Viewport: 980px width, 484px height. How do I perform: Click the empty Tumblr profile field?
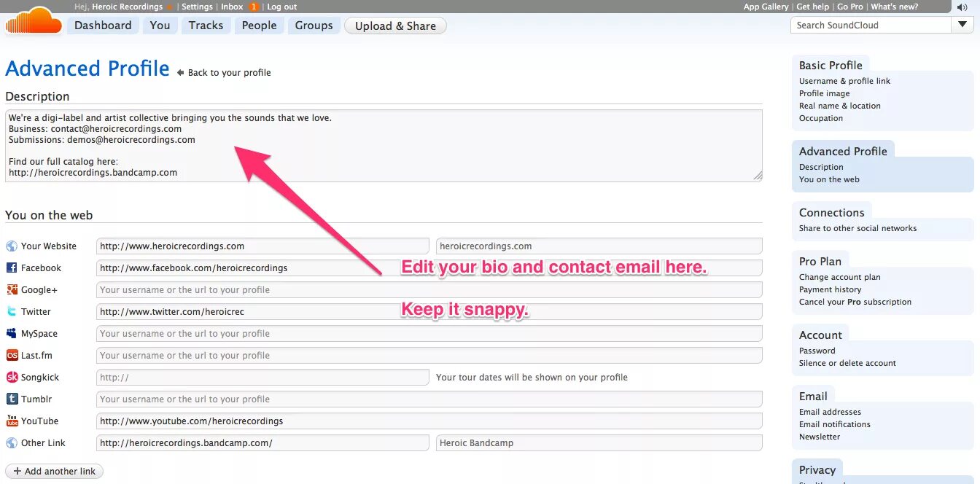click(429, 399)
